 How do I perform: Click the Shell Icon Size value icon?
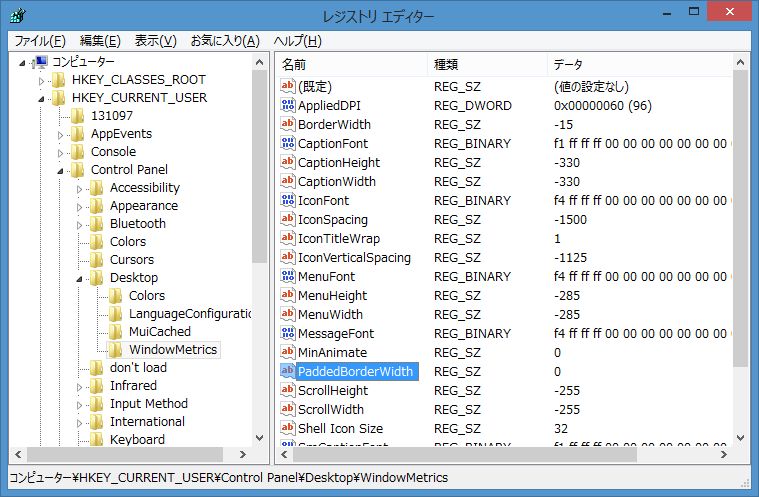[x=288, y=429]
